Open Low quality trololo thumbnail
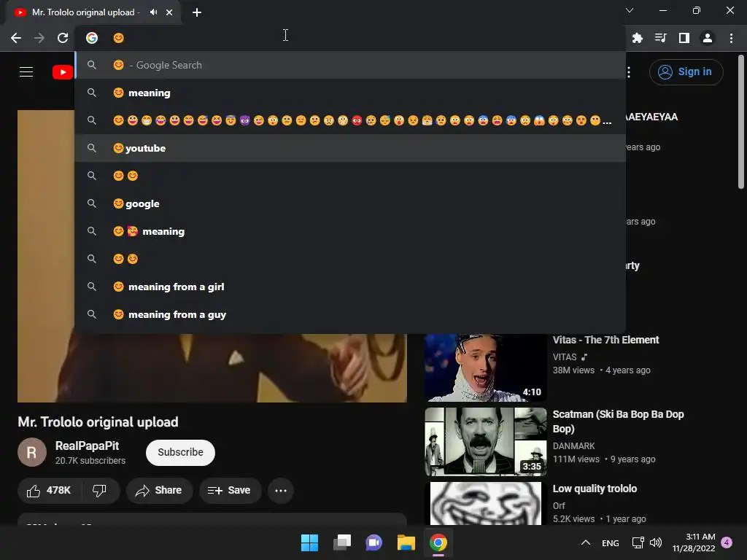The image size is (747, 560). pyautogui.click(x=485, y=503)
